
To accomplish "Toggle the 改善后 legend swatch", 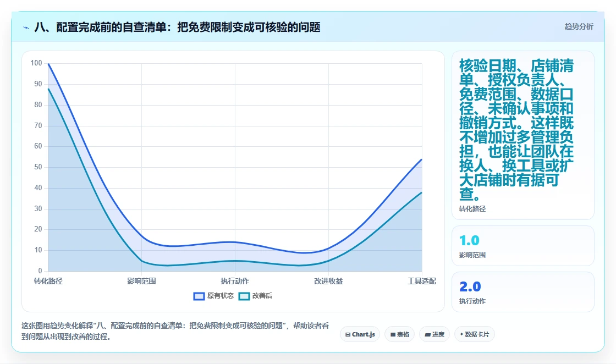I will tap(244, 296).
